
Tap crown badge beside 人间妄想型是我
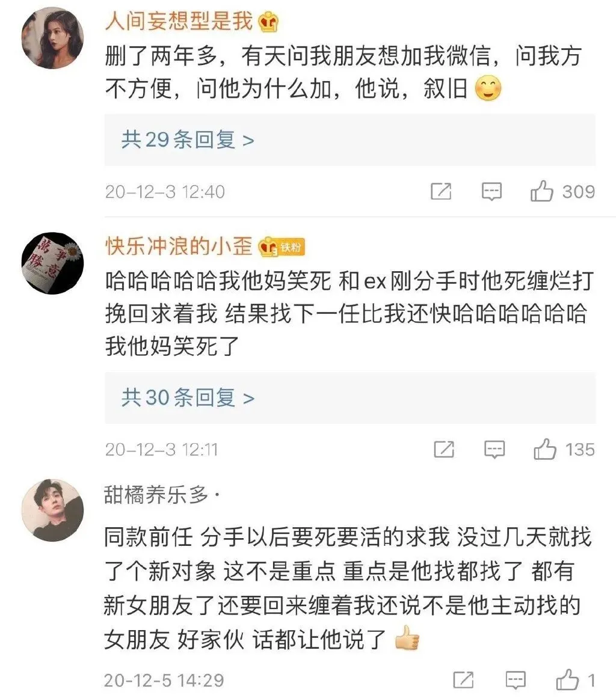pos(268,22)
